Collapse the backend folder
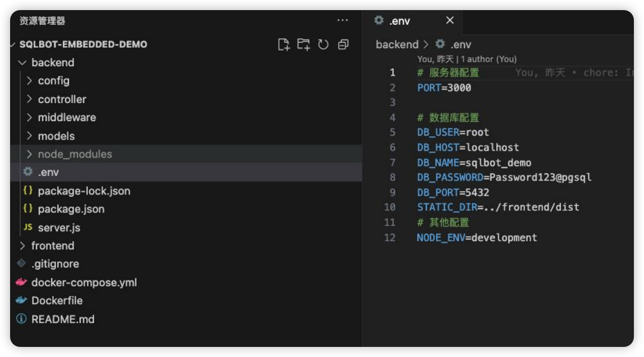The width and height of the screenshot is (644, 357). click(x=52, y=63)
